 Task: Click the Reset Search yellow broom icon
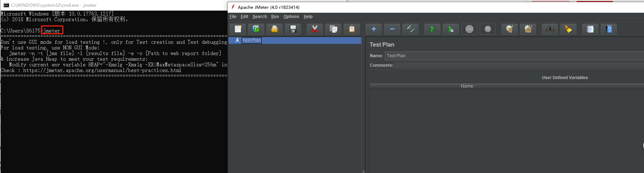coord(568,29)
